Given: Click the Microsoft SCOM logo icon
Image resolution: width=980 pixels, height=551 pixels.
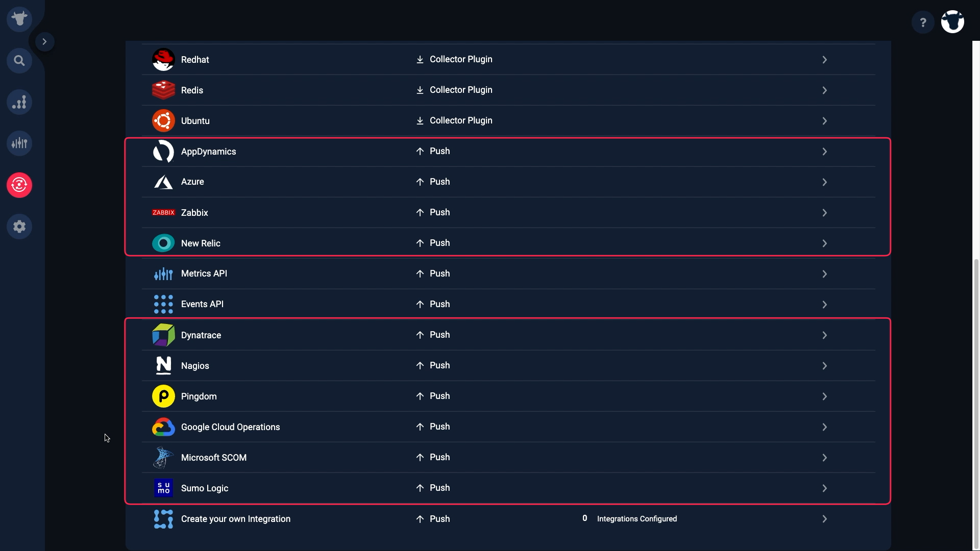Looking at the screenshot, I should (163, 458).
